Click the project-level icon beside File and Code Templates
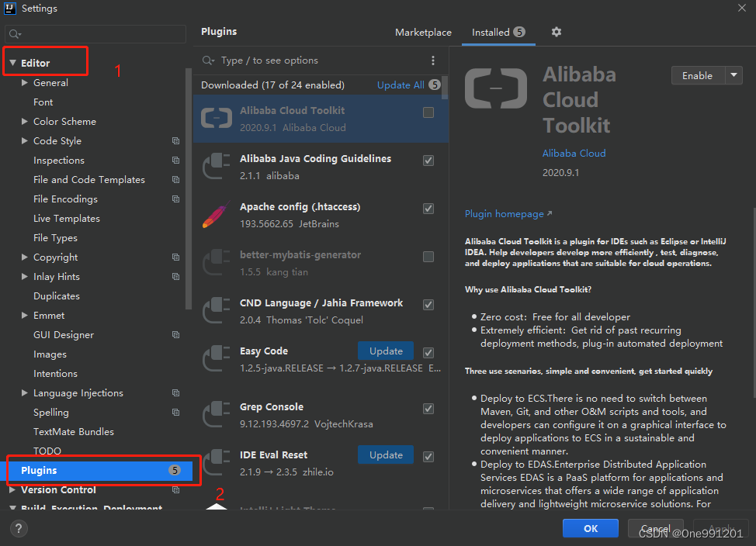This screenshot has width=756, height=546. click(x=176, y=180)
